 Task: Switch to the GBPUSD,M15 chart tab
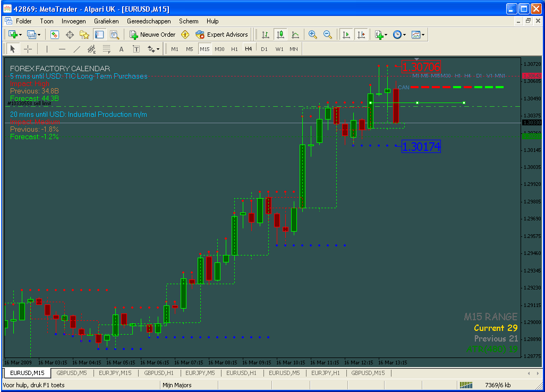pyautogui.click(x=368, y=373)
